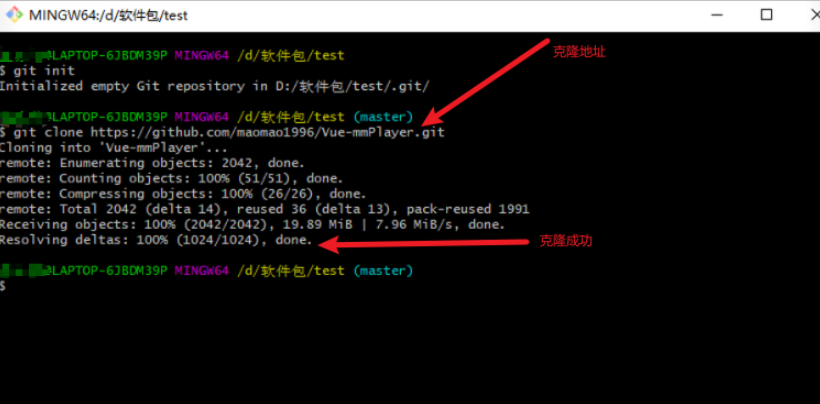Select (master) label above git clone command
820x404 pixels.
(383, 117)
